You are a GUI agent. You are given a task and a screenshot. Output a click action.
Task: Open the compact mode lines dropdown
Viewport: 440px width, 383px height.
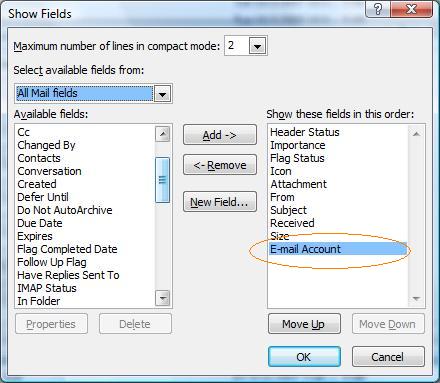pos(257,46)
